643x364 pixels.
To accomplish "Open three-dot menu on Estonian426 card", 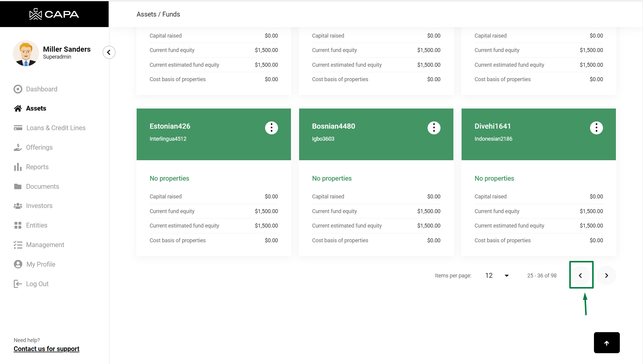I will (x=271, y=128).
